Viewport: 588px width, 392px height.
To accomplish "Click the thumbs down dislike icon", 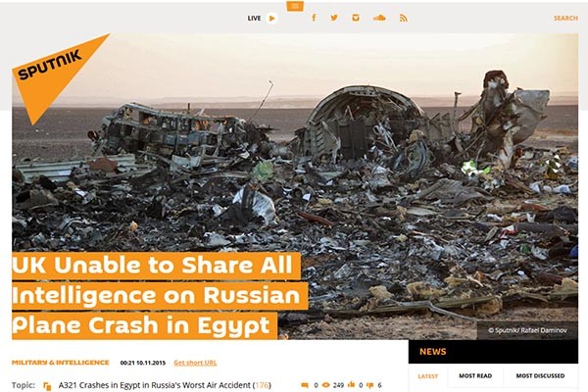I will (370, 385).
